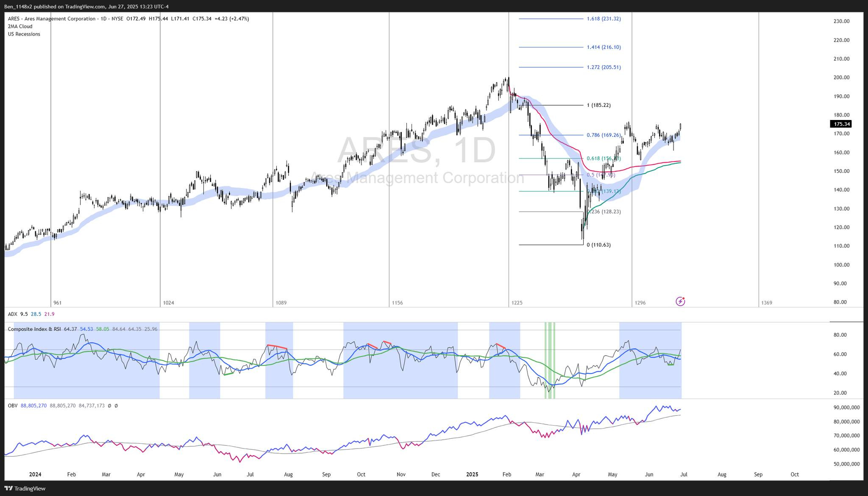Select the 1.618 (231.32) Fibonacci level label
The width and height of the screenshot is (868, 496).
[x=604, y=19]
